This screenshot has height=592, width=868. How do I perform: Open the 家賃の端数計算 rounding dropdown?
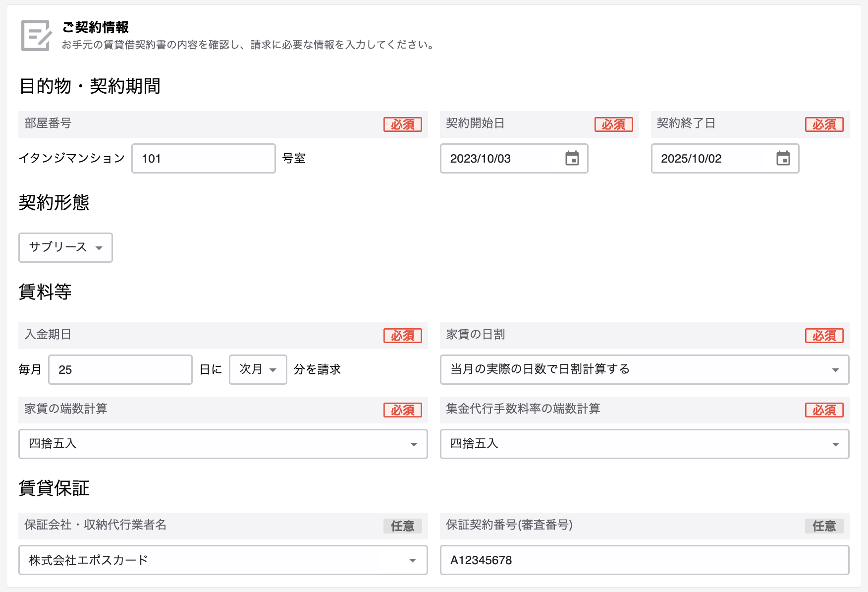pyautogui.click(x=223, y=444)
